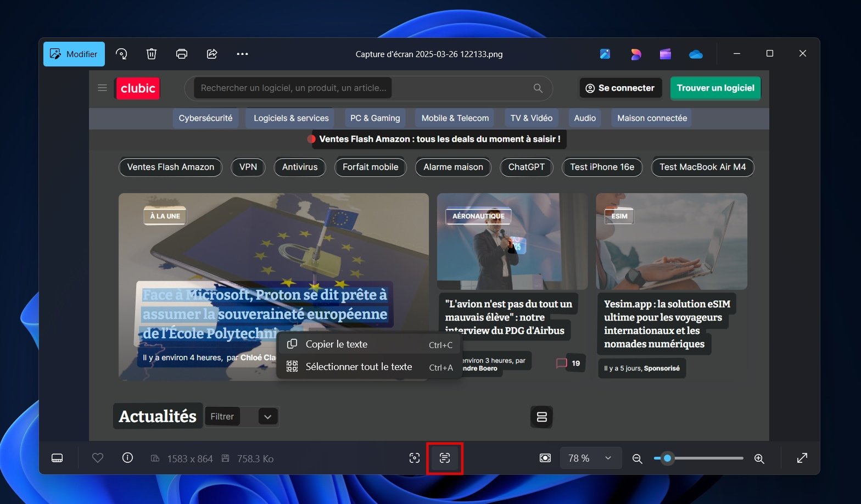
Task: Click the Actualités heading
Action: click(x=158, y=417)
